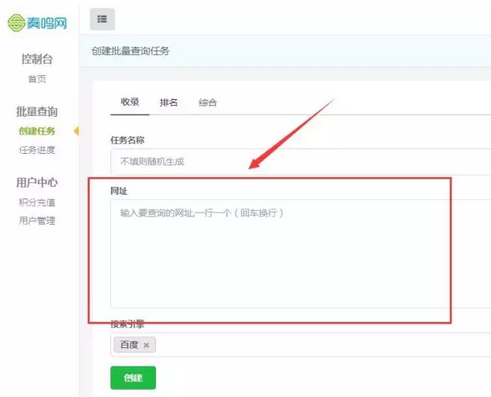
Task: Remove the 百度 tag with x
Action: [x=146, y=345]
